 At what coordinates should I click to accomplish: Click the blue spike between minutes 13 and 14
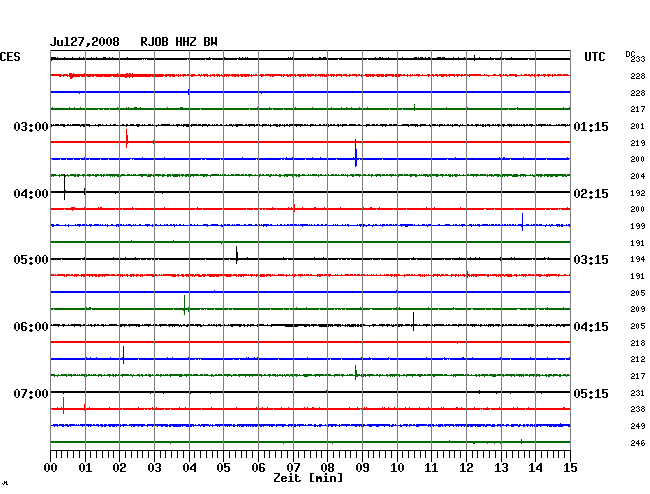pos(522,222)
